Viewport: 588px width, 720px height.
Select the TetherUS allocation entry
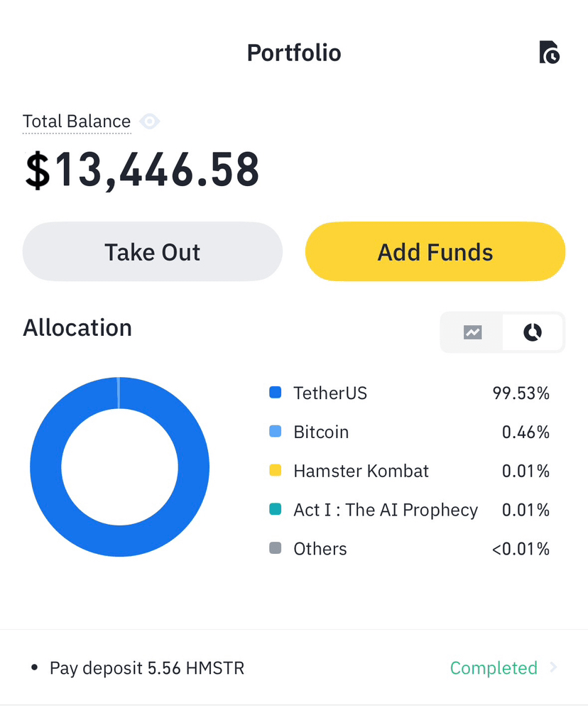(330, 393)
